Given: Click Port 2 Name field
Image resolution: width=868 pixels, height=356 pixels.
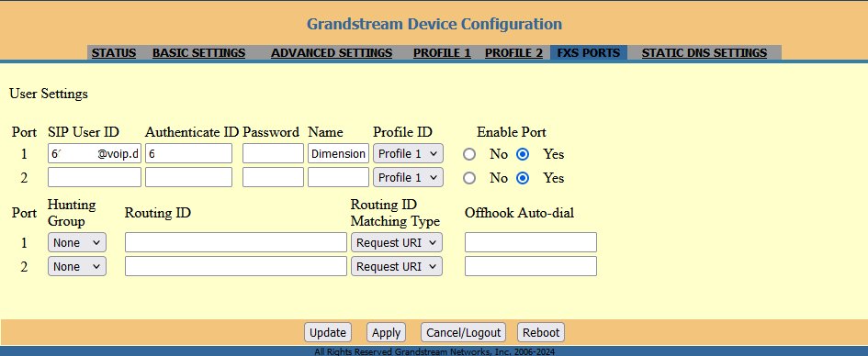Looking at the screenshot, I should click(x=338, y=177).
